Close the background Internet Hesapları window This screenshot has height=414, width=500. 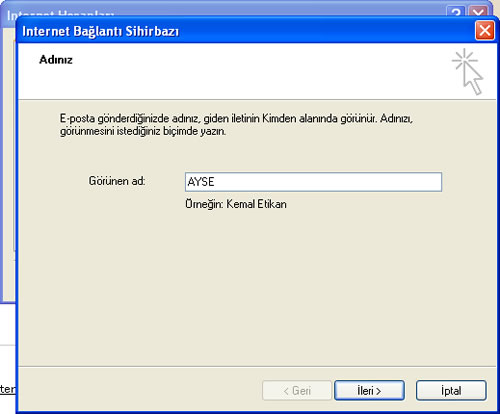478,12
